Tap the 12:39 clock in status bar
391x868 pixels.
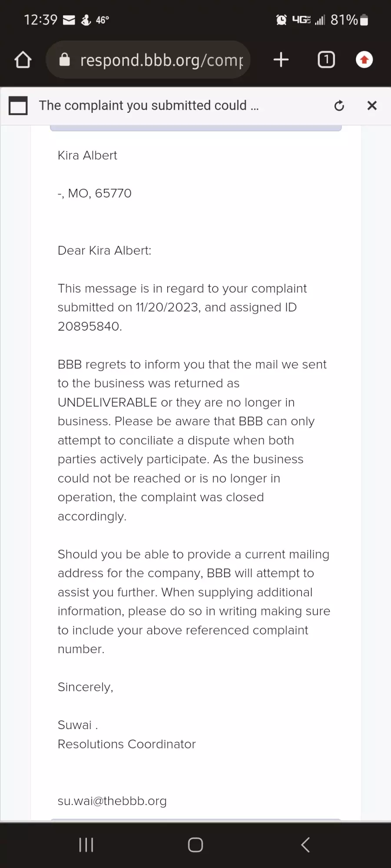[40, 20]
